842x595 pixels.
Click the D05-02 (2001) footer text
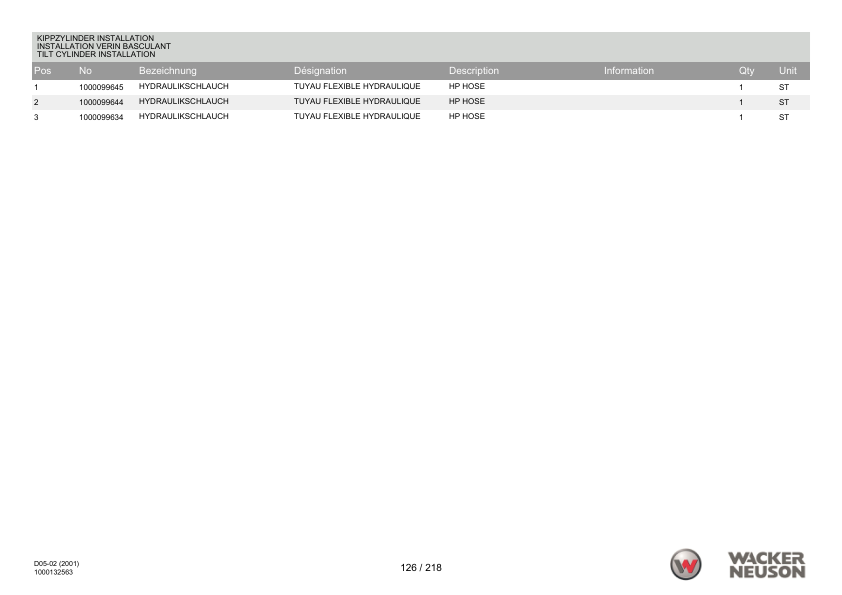click(x=57, y=564)
